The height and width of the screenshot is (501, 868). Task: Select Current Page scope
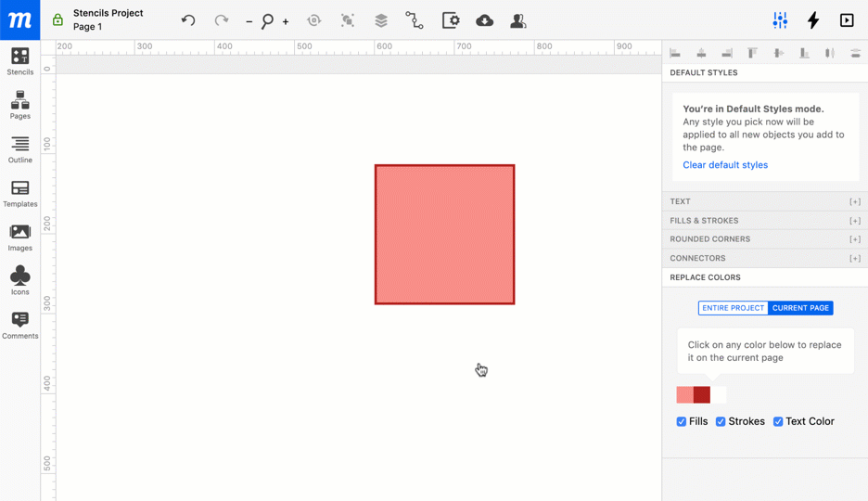point(800,308)
